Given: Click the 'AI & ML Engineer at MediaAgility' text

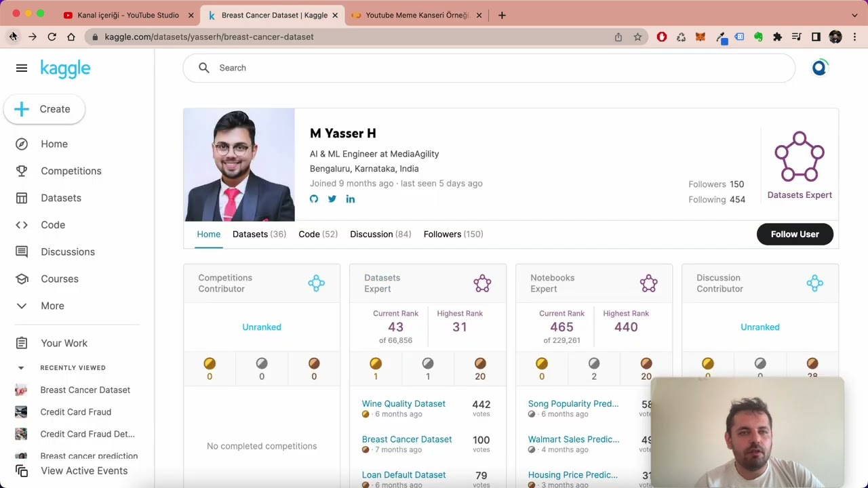Looking at the screenshot, I should (x=374, y=154).
